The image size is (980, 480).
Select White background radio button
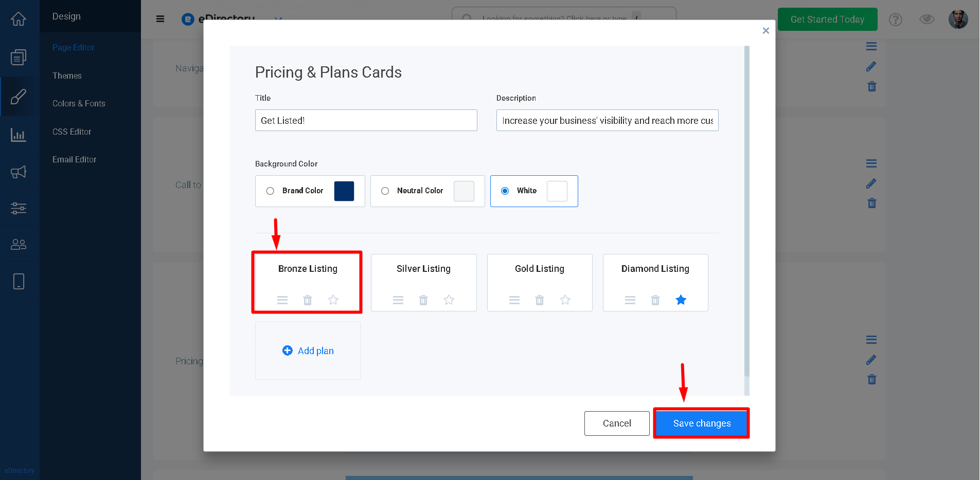coord(505,191)
